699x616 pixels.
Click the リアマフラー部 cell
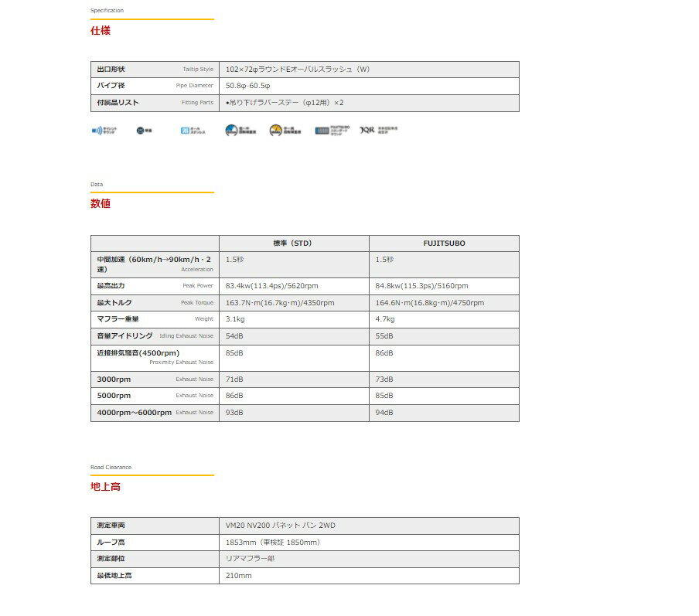[x=369, y=559]
